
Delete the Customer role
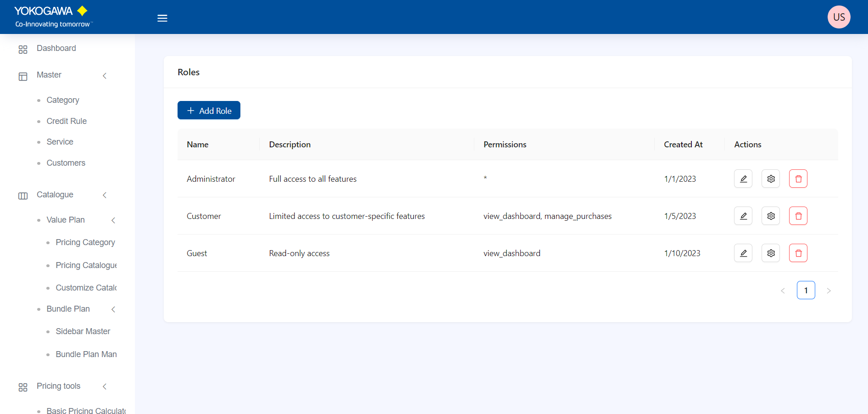pyautogui.click(x=798, y=216)
